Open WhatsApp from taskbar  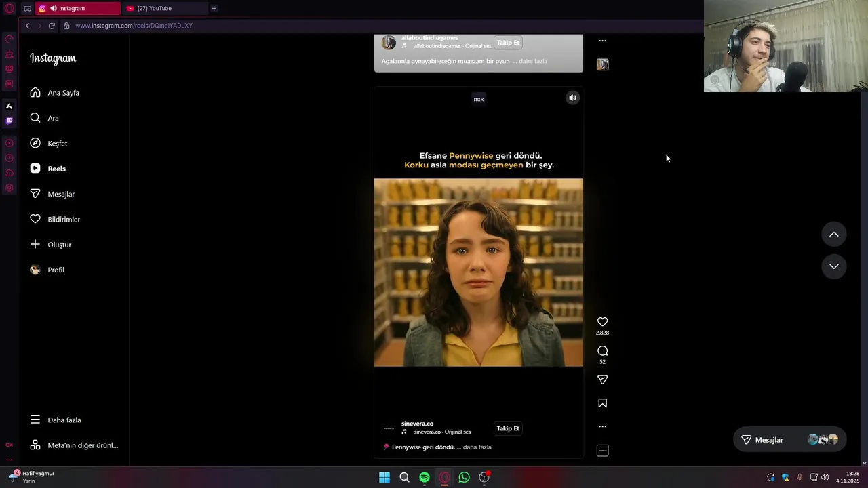[x=464, y=477]
